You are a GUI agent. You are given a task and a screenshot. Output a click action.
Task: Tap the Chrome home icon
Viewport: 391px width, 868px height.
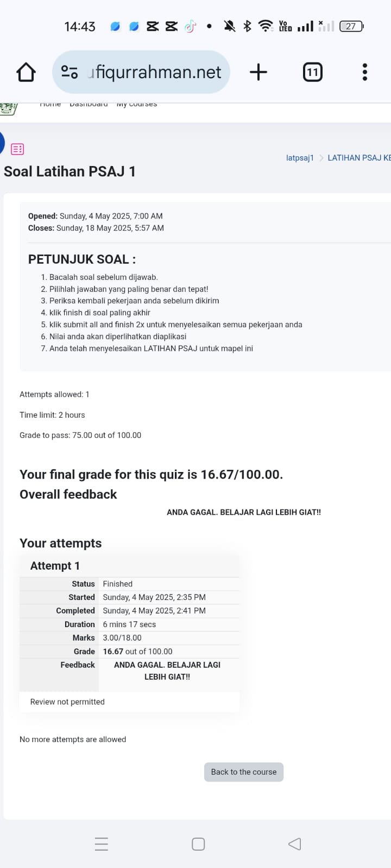(x=26, y=72)
